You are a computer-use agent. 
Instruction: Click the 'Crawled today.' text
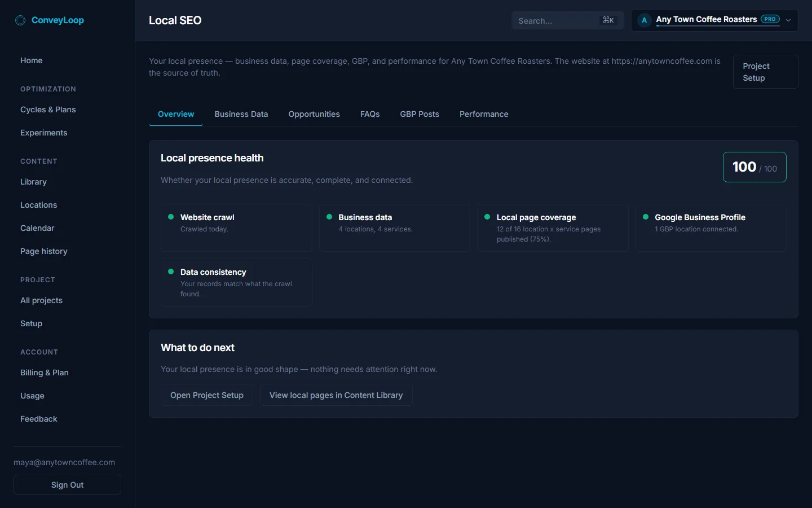point(204,229)
